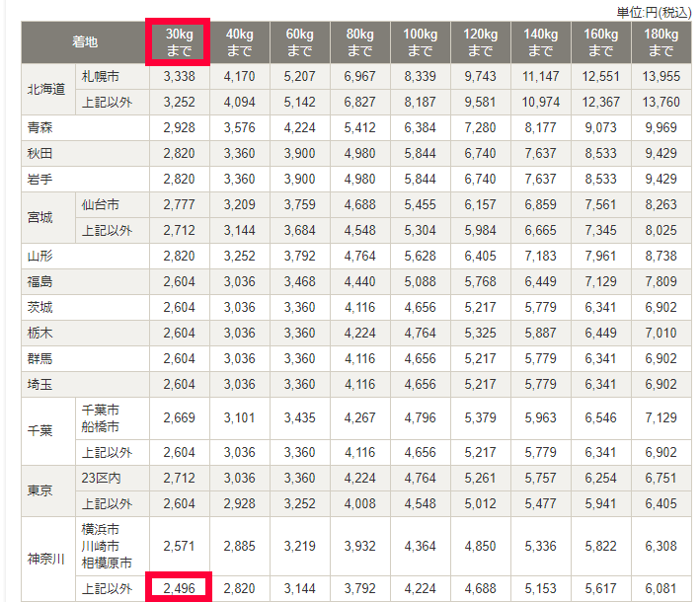
Task: Select the 13,955 price for Sapporo 180kg
Action: coord(661,76)
